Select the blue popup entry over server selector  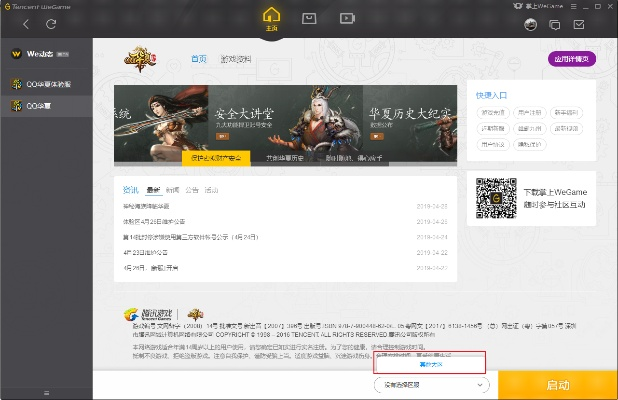430,365
